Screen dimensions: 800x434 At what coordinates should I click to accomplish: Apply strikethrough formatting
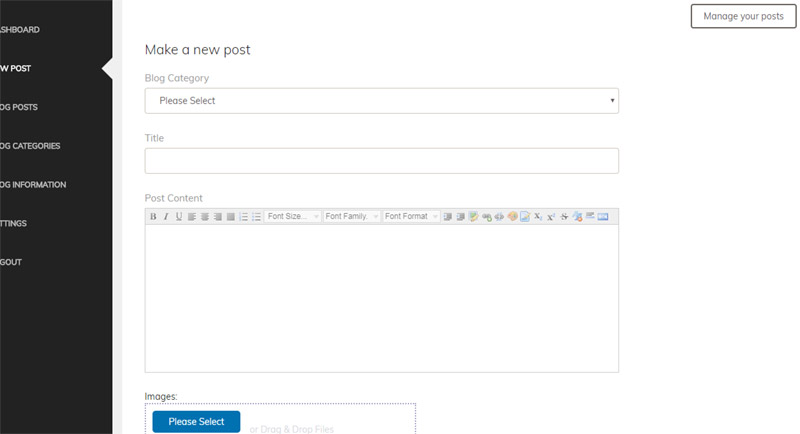564,217
